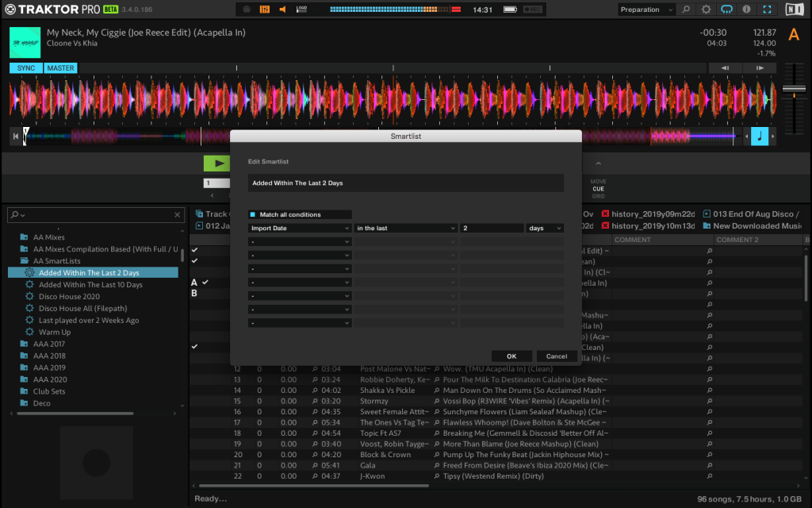Image resolution: width=812 pixels, height=508 pixels.
Task: Click the horizontal scrollbar of track list
Action: [314, 486]
